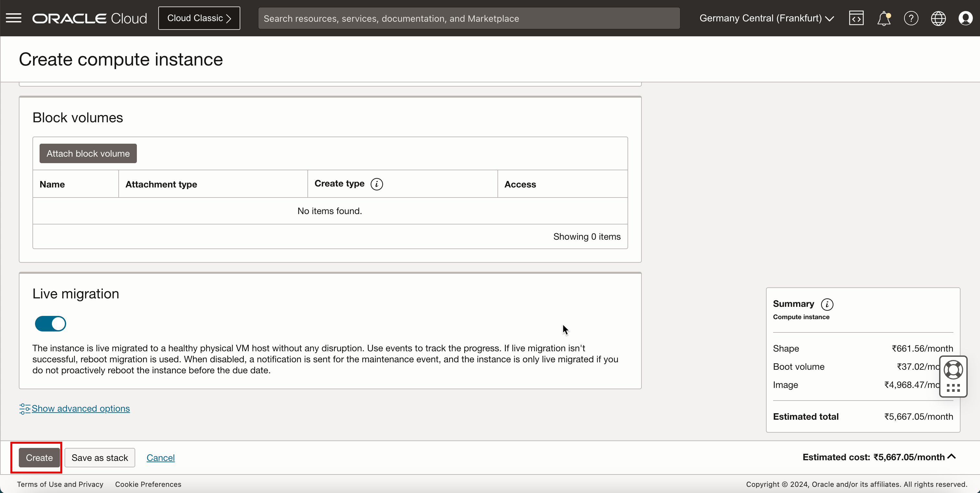Click the help question mark icon
The image size is (980, 493).
coord(910,18)
